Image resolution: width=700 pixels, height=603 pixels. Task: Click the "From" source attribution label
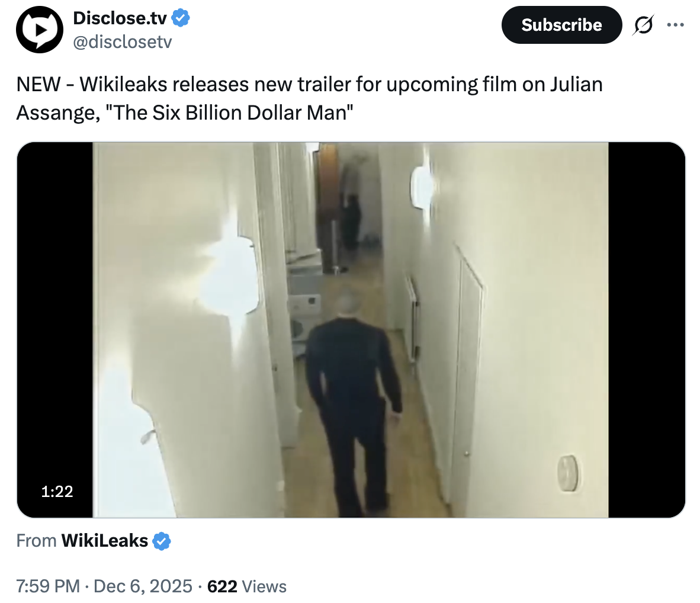pyautogui.click(x=37, y=541)
